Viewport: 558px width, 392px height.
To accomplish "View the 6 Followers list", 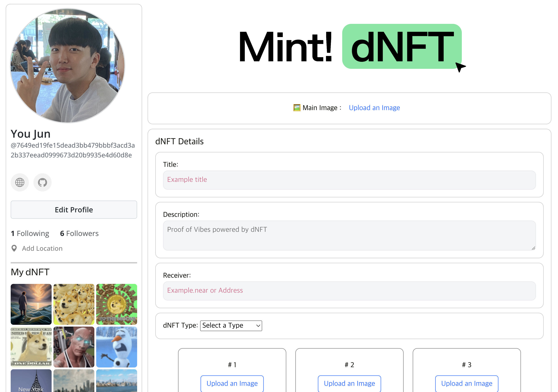I will (x=79, y=233).
